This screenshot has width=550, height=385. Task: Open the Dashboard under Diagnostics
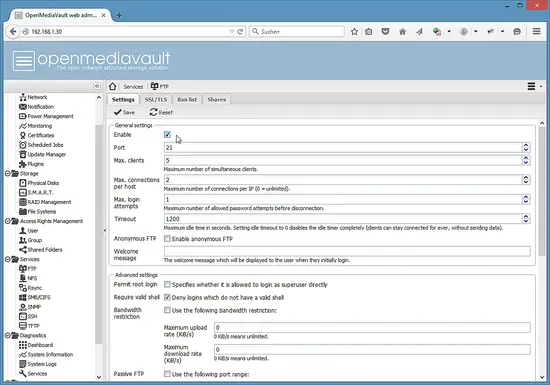point(40,345)
